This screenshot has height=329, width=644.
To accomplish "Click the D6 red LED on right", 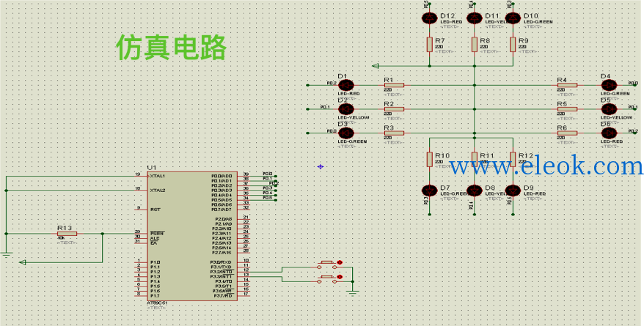I will point(609,133).
